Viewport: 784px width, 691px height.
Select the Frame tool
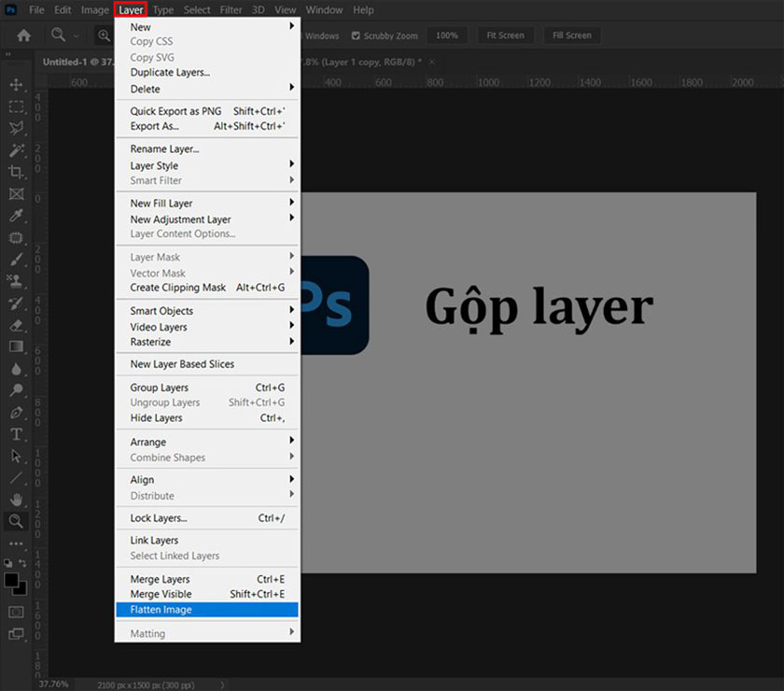(16, 193)
